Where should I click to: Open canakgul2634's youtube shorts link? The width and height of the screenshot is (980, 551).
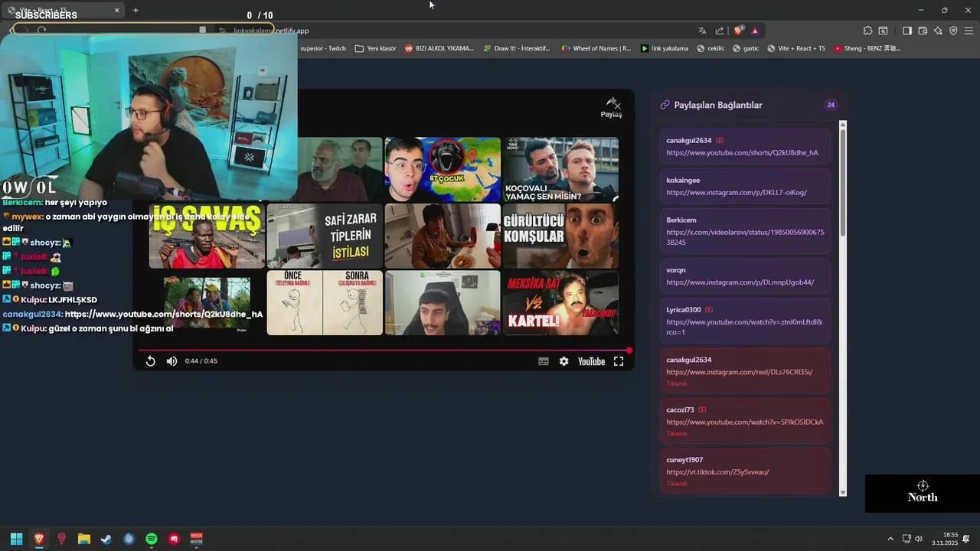tap(742, 153)
